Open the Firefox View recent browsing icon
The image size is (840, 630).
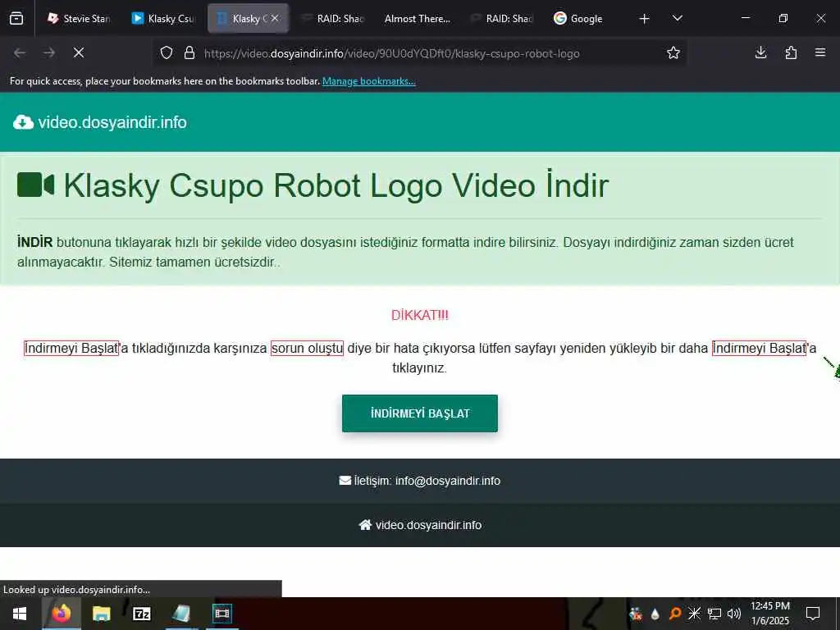tap(16, 19)
